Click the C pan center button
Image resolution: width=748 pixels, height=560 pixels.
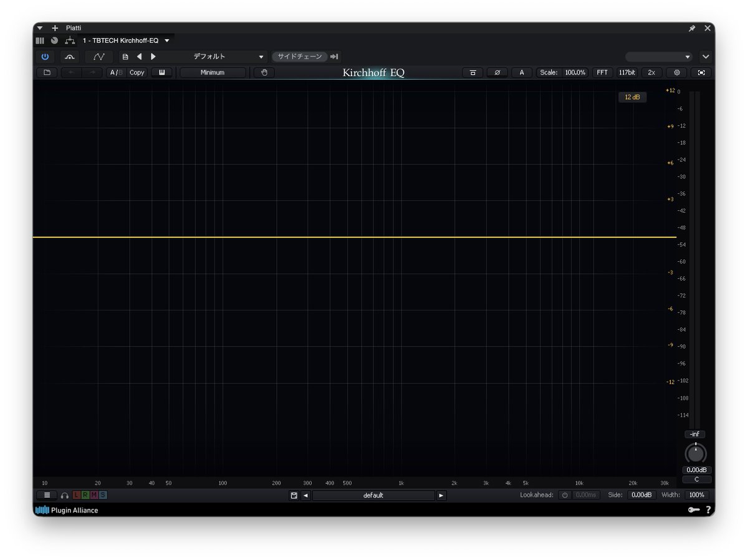[696, 480]
